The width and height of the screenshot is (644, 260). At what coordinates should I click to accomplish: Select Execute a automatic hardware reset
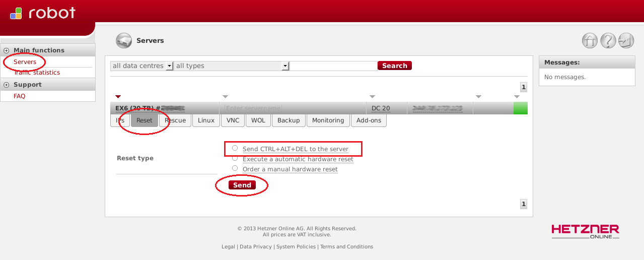click(235, 158)
